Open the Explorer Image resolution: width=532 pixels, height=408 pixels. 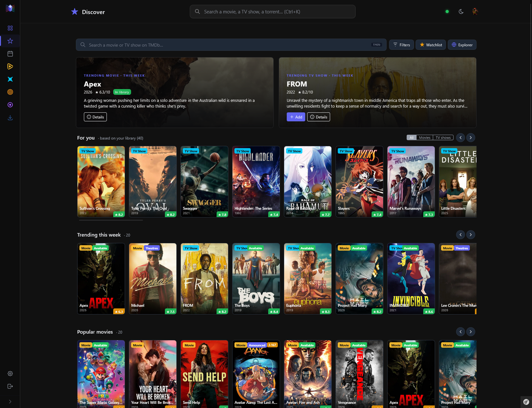coord(462,45)
